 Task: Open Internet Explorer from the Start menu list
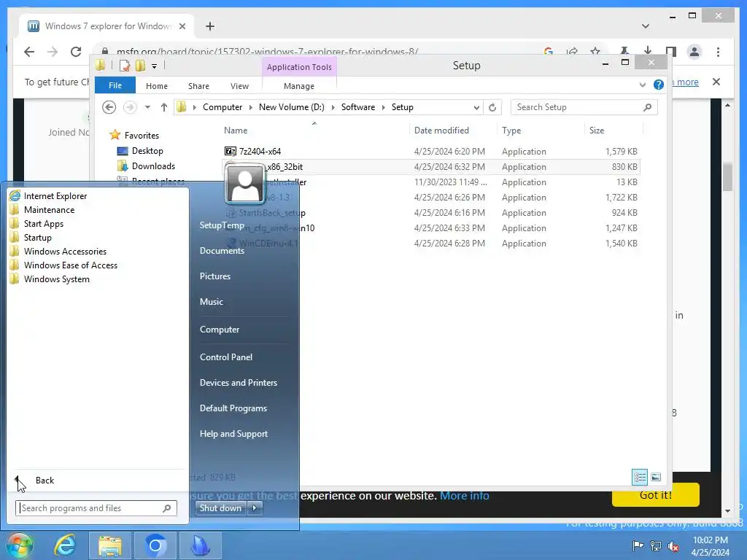click(55, 195)
